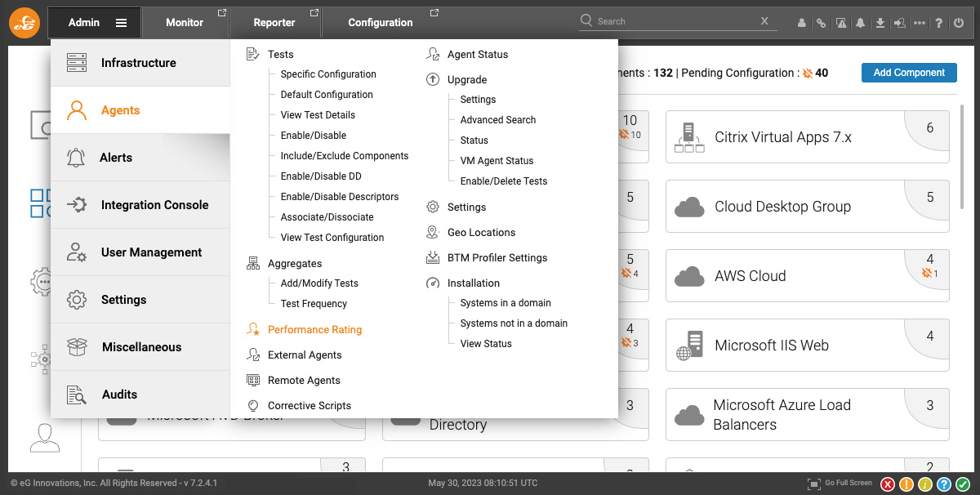The image size is (980, 495).
Task: Select Agents in the Admin menu
Action: pos(140,110)
